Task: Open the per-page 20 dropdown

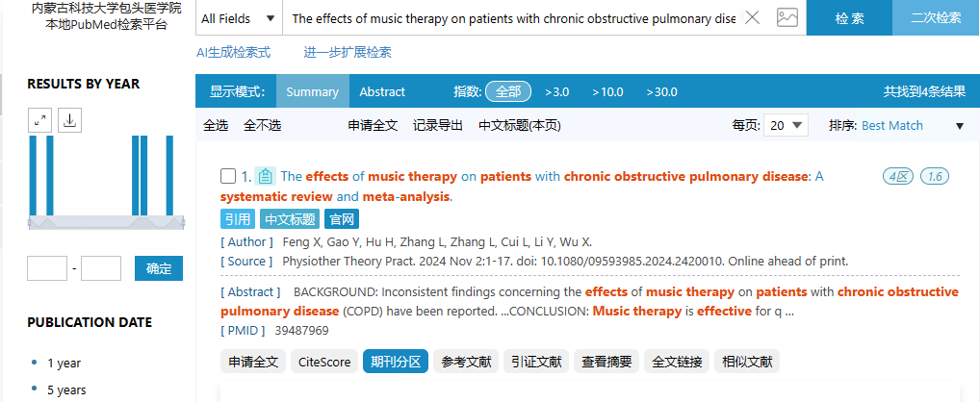Action: tap(786, 125)
